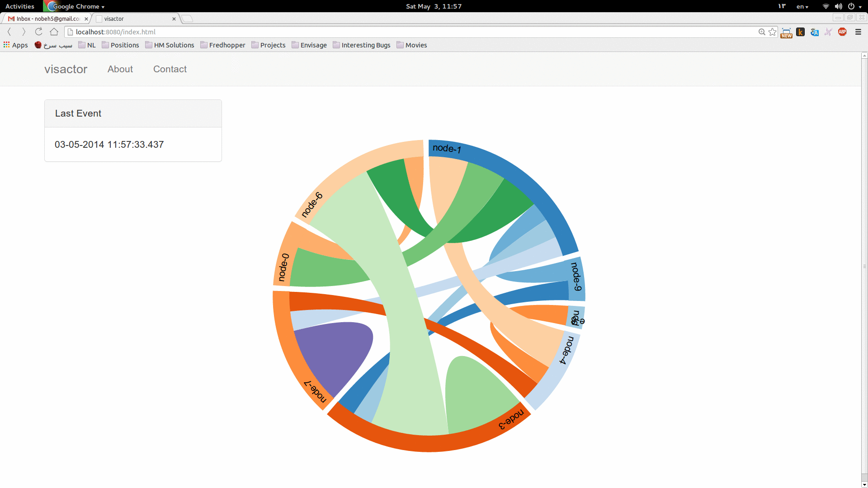Click the zoom magnifier in the address bar
Viewport: 868px width, 488px height.
[762, 32]
